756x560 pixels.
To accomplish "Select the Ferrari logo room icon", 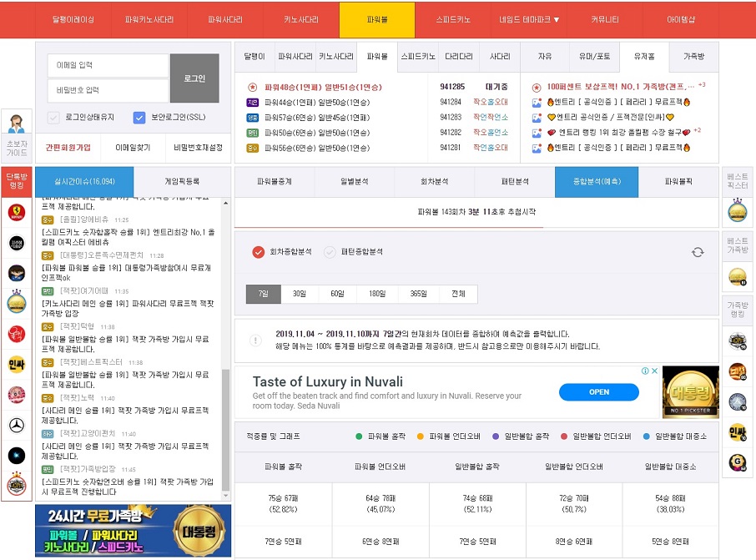I will [x=18, y=214].
